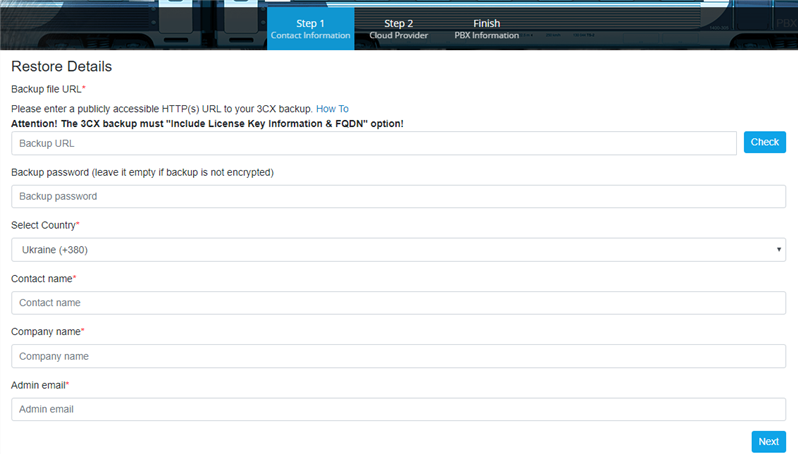Click the Restore Details heading
Image resolution: width=798 pixels, height=454 pixels.
[62, 67]
